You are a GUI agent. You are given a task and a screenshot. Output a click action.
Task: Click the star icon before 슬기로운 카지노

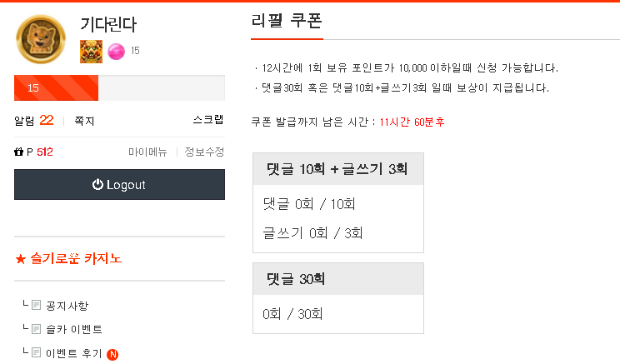(x=21, y=259)
